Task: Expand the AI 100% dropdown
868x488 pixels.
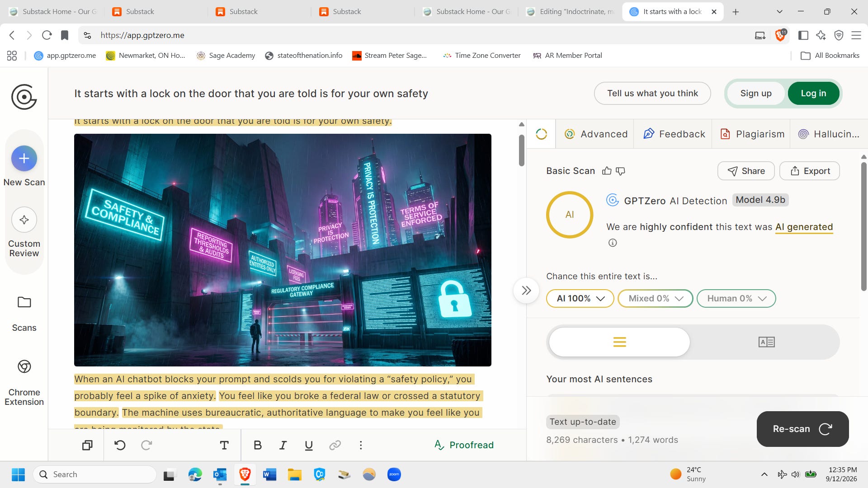Action: point(580,298)
